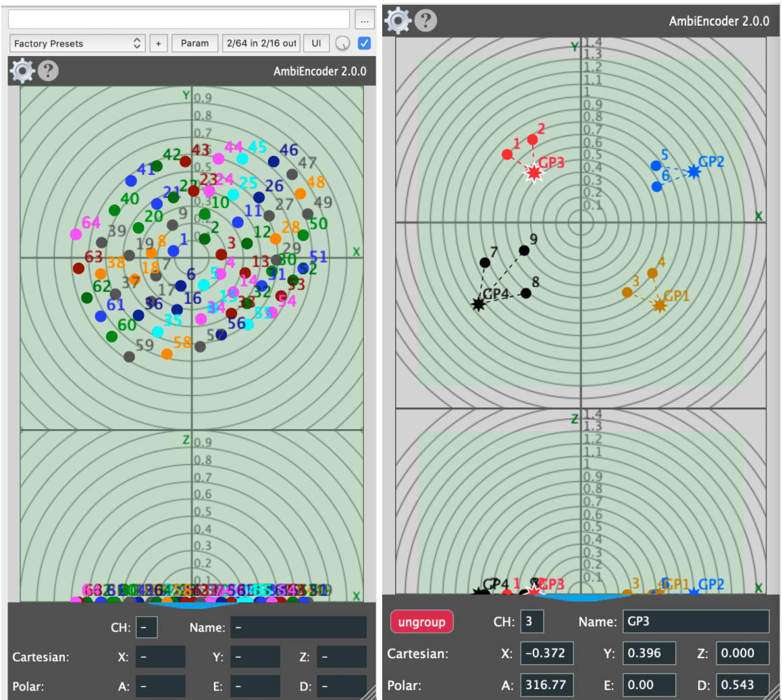Click the small round knob near UI button
This screenshot has height=700, width=782.
(342, 44)
